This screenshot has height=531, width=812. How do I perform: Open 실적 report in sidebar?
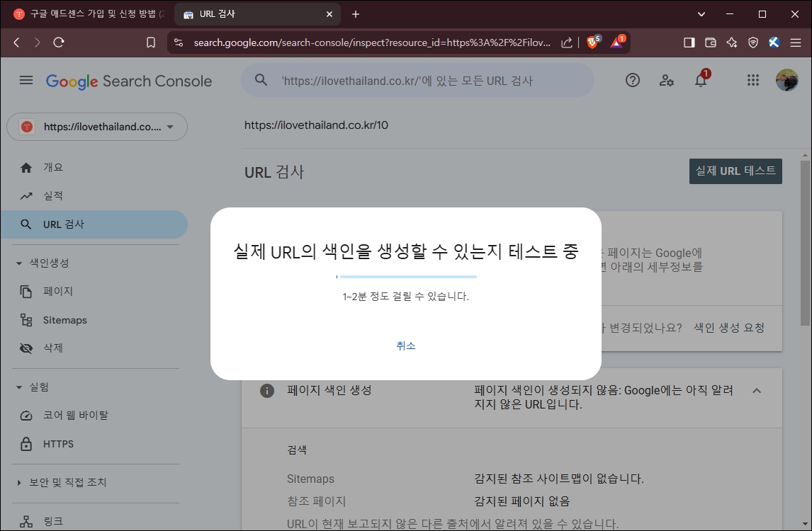94,195
